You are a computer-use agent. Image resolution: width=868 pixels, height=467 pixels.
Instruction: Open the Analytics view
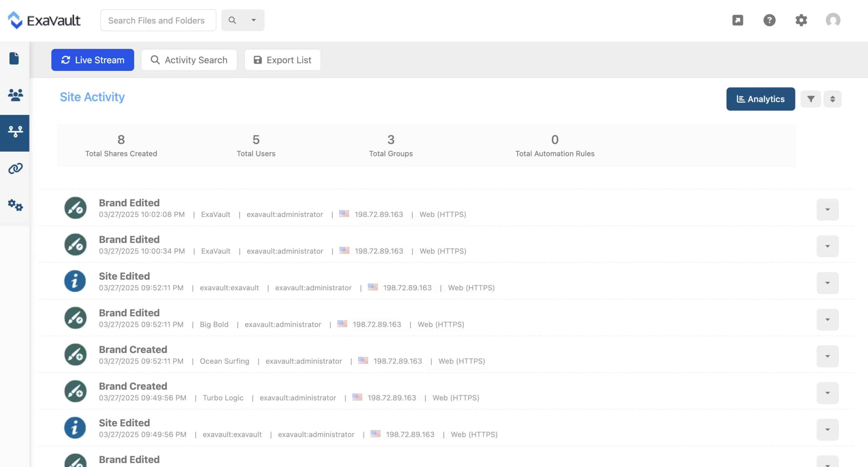pos(761,99)
